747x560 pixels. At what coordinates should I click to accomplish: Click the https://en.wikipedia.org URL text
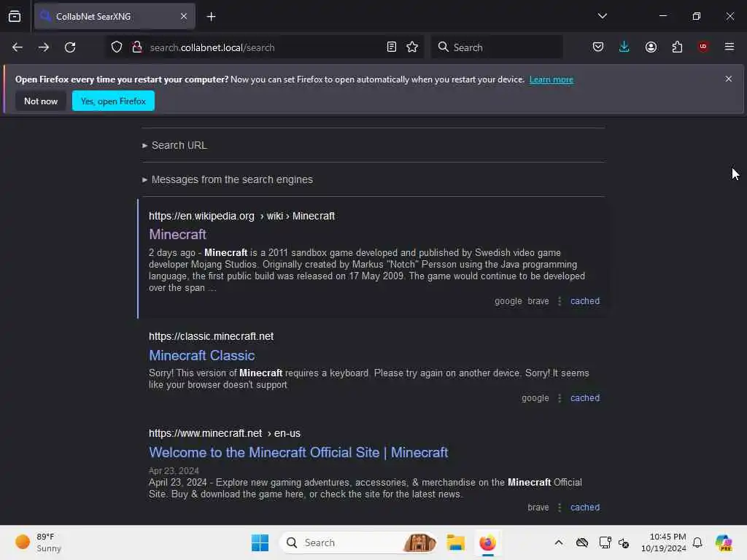[201, 216]
